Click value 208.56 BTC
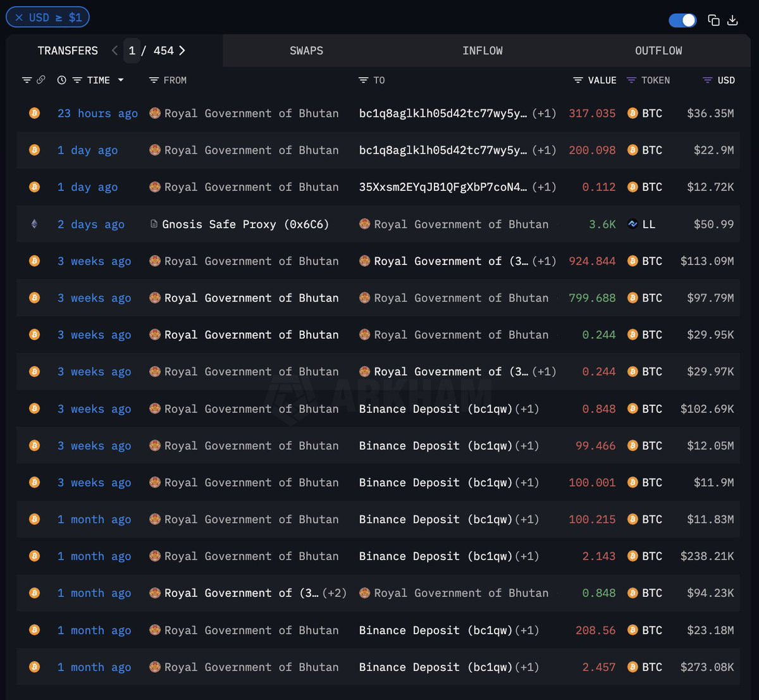Image resolution: width=759 pixels, height=700 pixels. 596,630
